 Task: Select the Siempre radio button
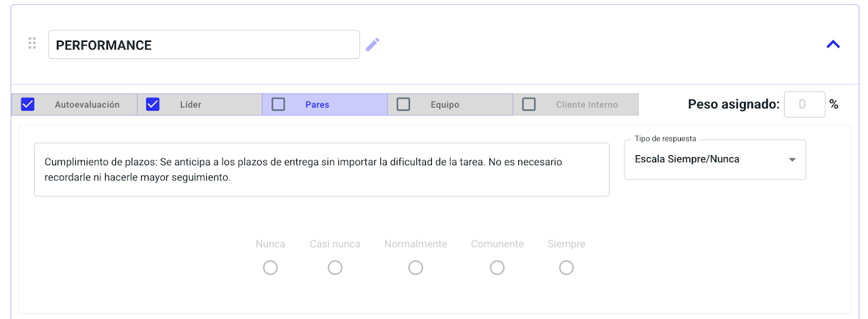tap(566, 268)
